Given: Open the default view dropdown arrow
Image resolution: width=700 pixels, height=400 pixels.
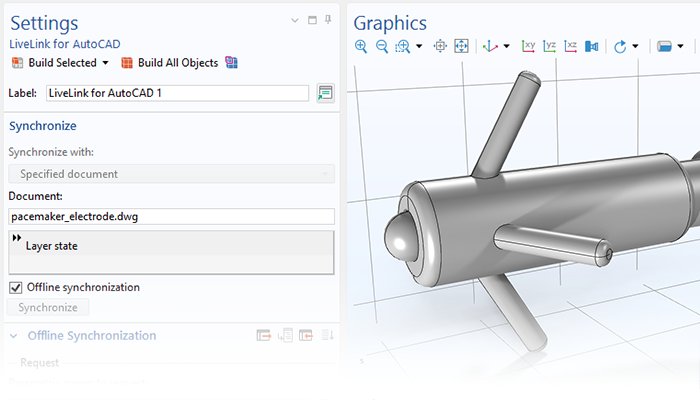Looking at the screenshot, I should (x=506, y=46).
